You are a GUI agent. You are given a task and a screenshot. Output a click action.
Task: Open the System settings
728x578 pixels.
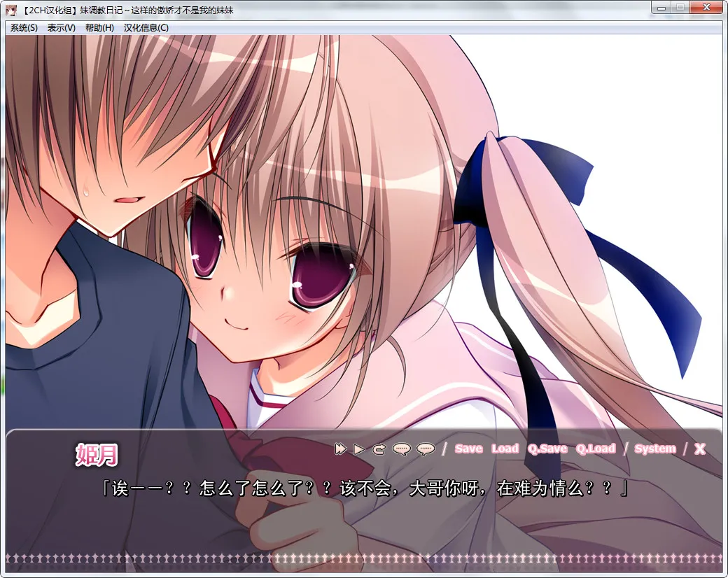[x=655, y=449]
